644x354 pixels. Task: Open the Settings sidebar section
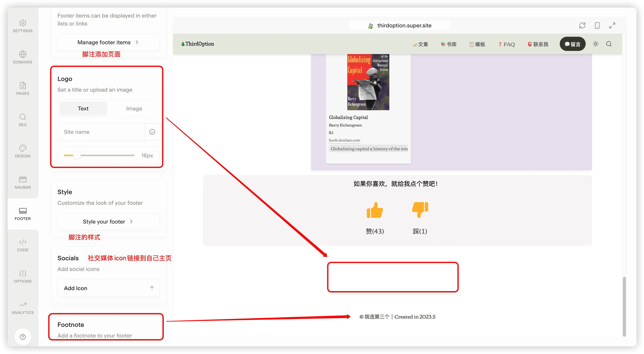[23, 26]
